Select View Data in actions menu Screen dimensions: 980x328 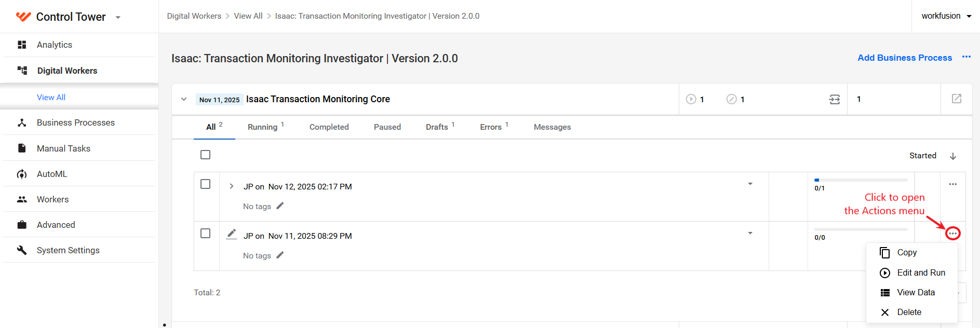pyautogui.click(x=912, y=293)
